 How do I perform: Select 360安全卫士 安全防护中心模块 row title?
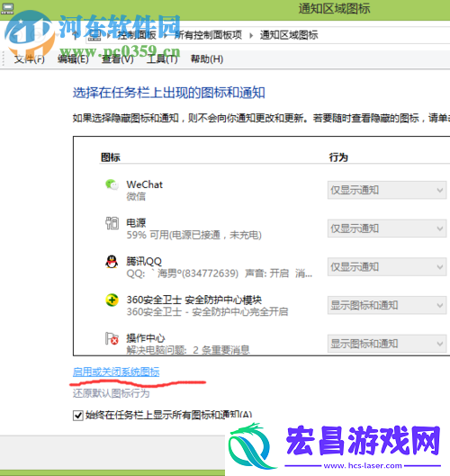pyautogui.click(x=194, y=300)
